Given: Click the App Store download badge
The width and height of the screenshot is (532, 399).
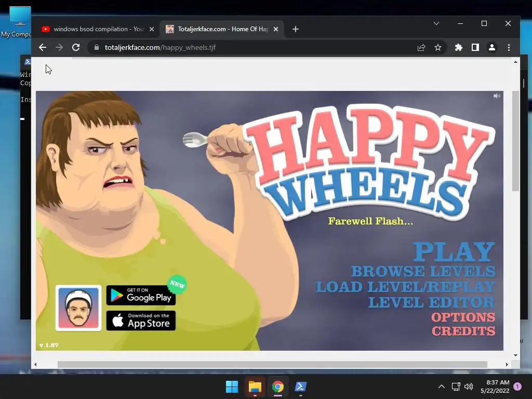Looking at the screenshot, I should point(141,321).
